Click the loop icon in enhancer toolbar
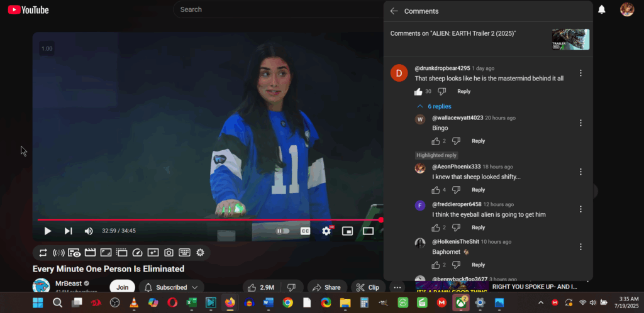 click(x=43, y=253)
